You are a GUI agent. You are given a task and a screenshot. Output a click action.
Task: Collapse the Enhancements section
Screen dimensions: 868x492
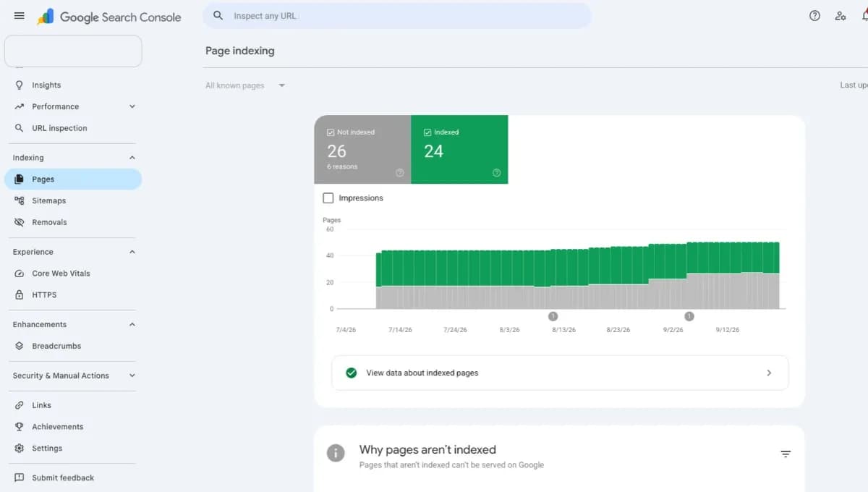(x=132, y=324)
